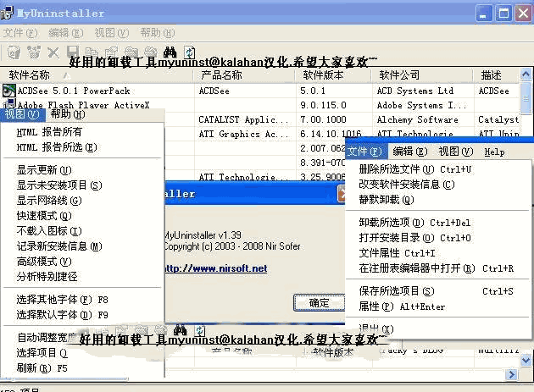Click the sort arrow in 软件名称 header

tap(67, 75)
